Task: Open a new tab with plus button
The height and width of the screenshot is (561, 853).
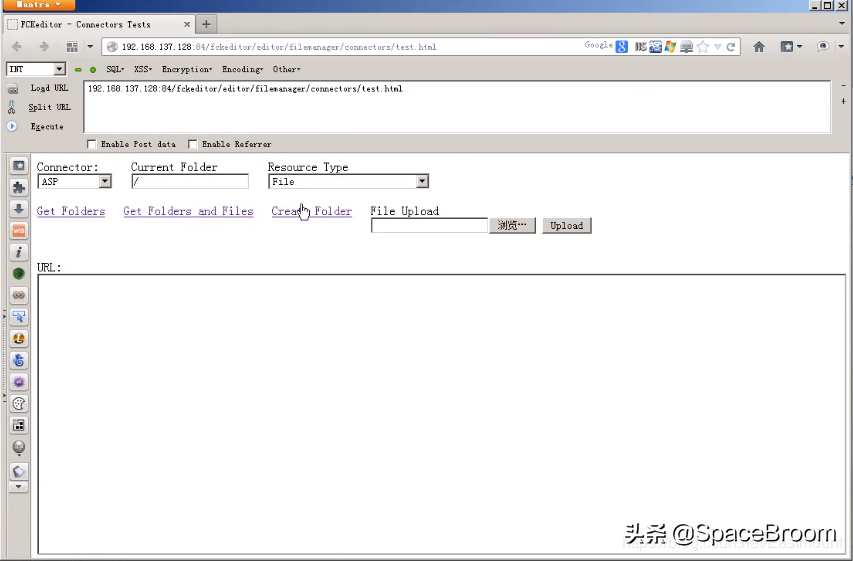Action: click(206, 24)
